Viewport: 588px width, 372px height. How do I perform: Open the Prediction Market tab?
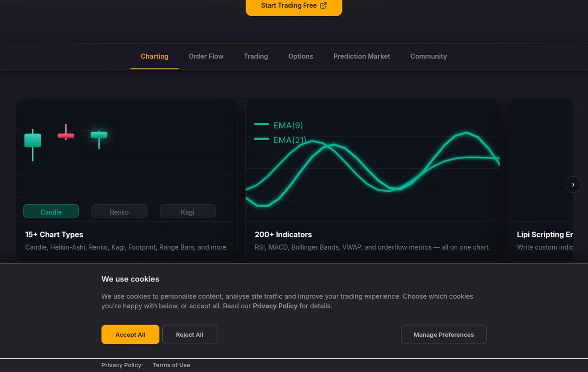362,56
